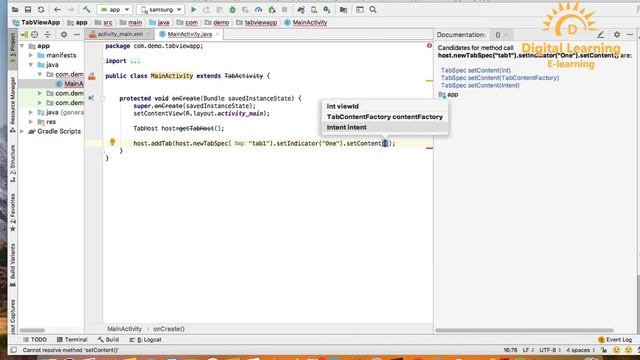
Task: Click the Debug app bug icon
Action: tap(232, 9)
